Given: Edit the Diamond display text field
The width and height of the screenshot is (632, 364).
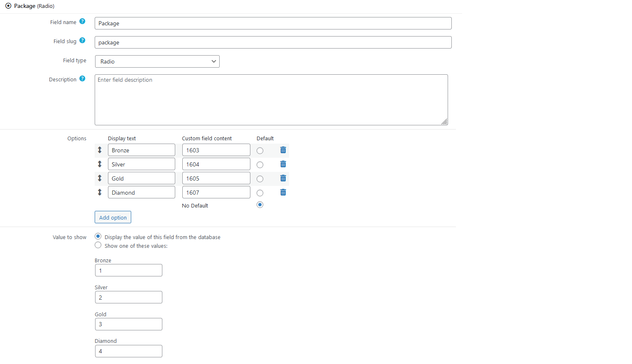Looking at the screenshot, I should (142, 192).
